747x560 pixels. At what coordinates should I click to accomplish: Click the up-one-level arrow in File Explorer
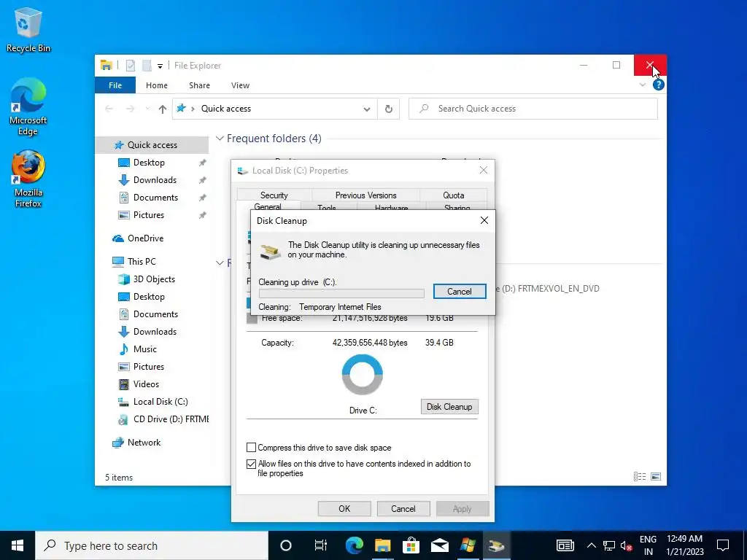pyautogui.click(x=163, y=109)
